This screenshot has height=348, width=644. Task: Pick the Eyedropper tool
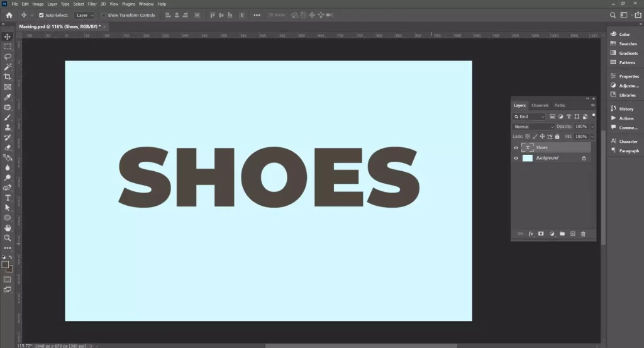pos(8,98)
